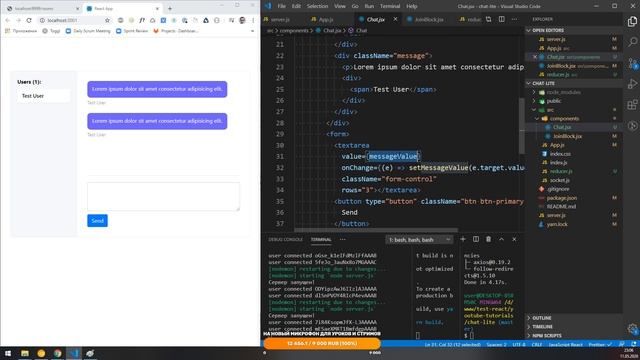Open Chrome from the taskbar
The height and width of the screenshot is (360, 640).
58,353
